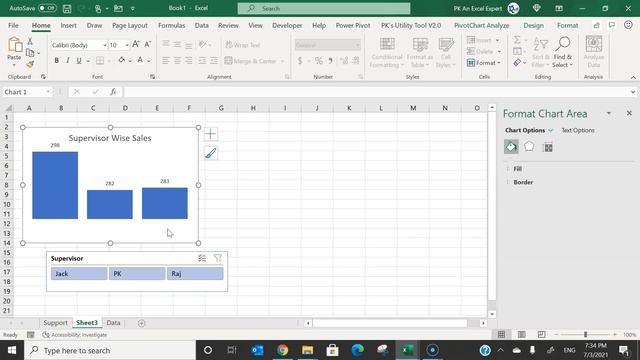The height and width of the screenshot is (360, 640).
Task: Open Format Chart Area pane options arrow
Action: (x=609, y=113)
